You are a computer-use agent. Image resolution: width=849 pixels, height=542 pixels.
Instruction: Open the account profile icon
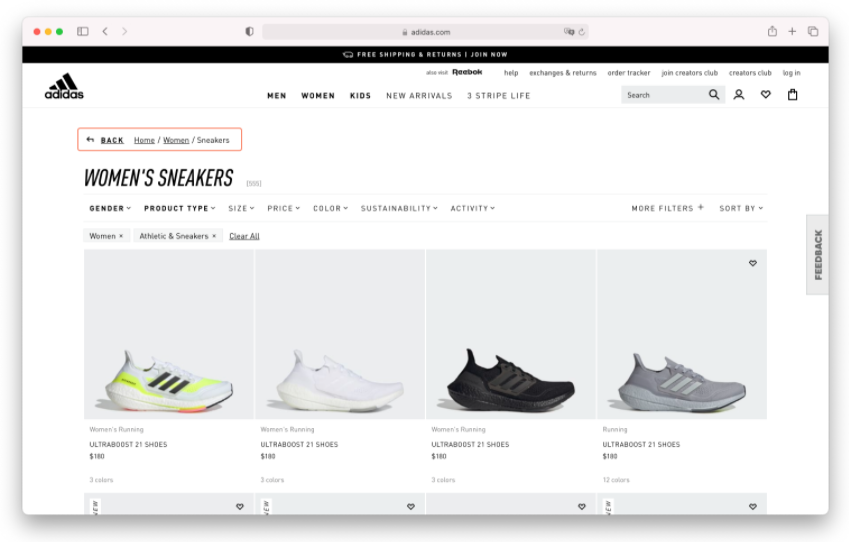pos(739,95)
